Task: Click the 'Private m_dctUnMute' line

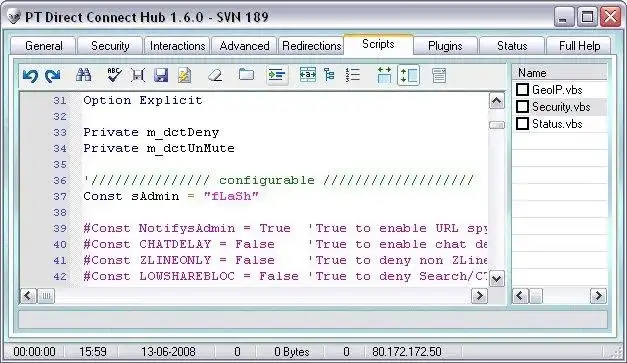Action: pyautogui.click(x=159, y=148)
